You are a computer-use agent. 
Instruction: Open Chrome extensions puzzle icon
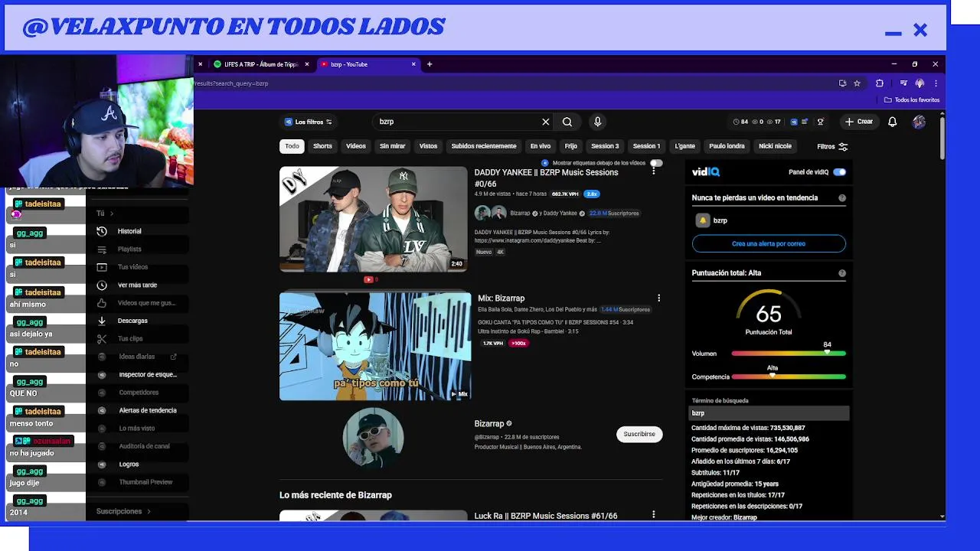880,83
